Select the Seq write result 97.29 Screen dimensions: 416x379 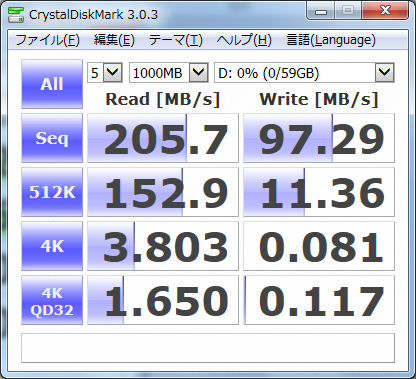pos(319,138)
